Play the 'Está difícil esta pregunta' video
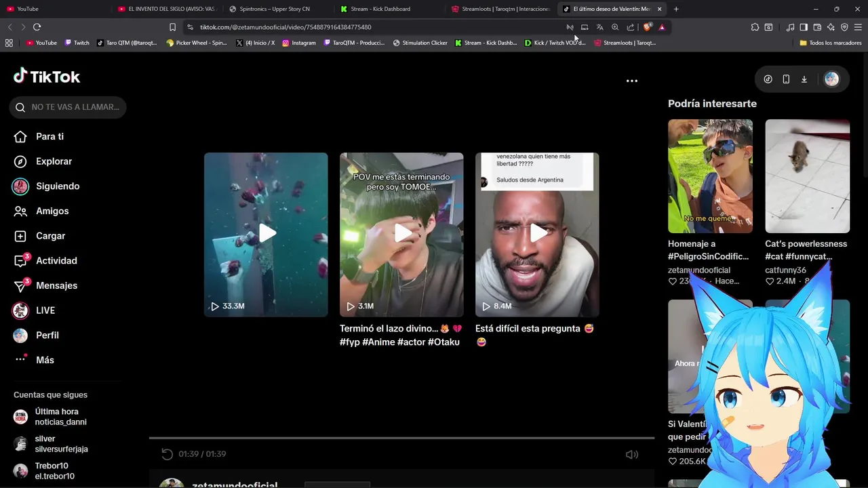Viewport: 868px width, 488px height. 537,235
